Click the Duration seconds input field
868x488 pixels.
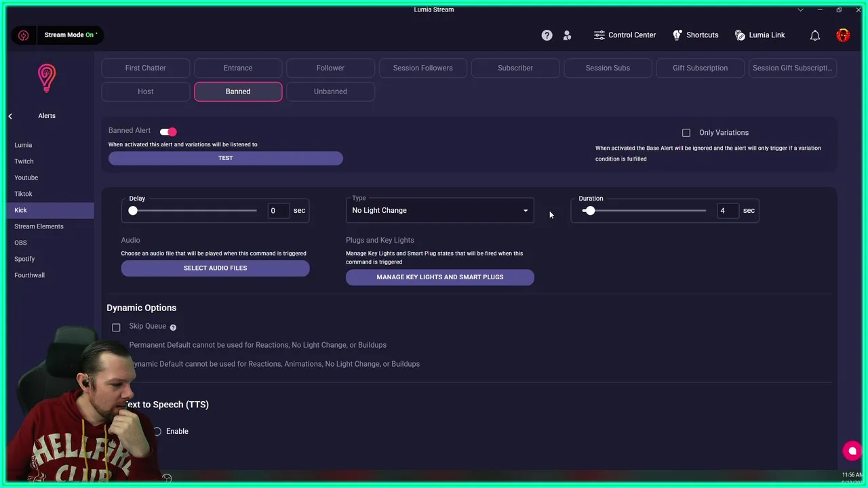click(x=728, y=211)
